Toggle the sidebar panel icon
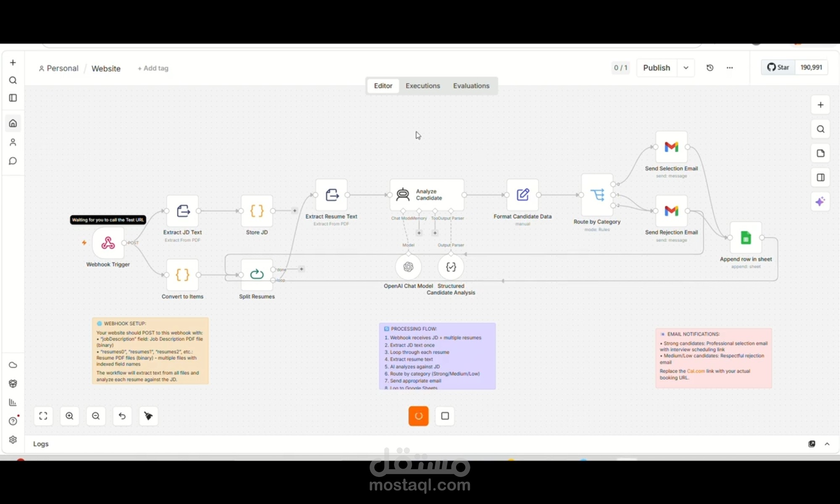 click(13, 98)
